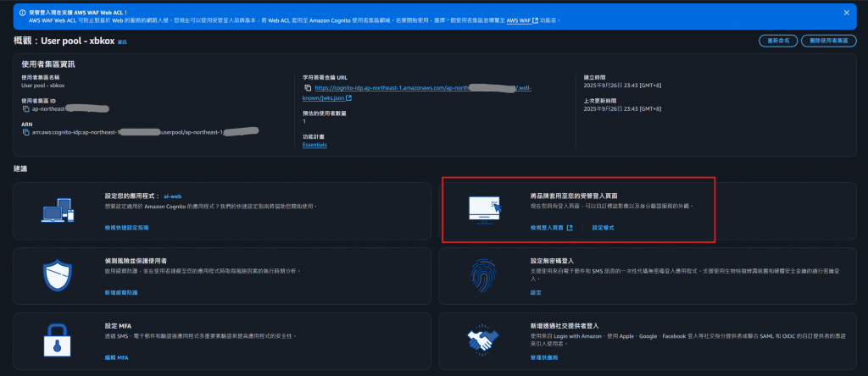
Task: Click the shield icon on the threat protection card
Action: 58,275
